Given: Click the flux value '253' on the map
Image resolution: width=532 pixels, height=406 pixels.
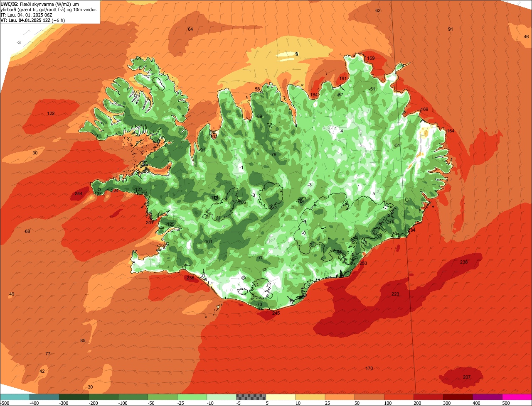Looking at the screenshot, I should (x=363, y=263).
